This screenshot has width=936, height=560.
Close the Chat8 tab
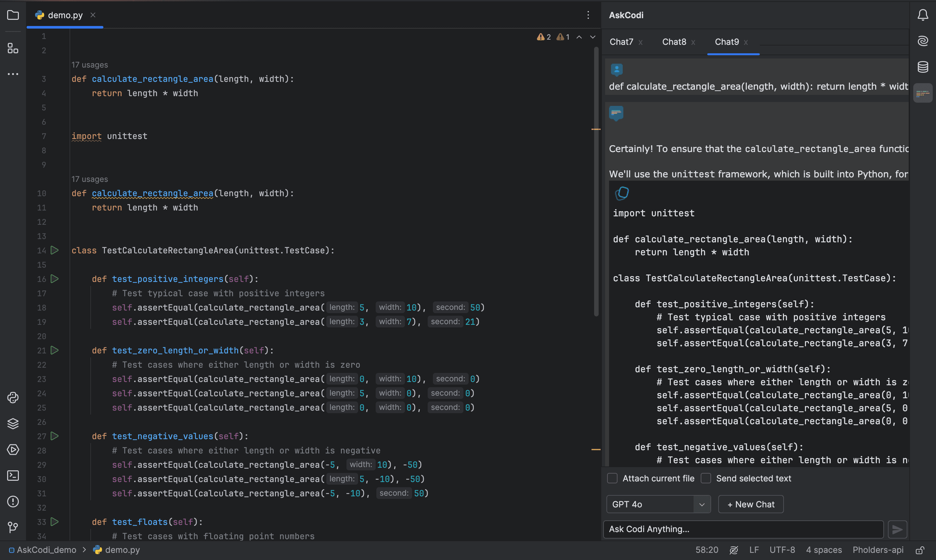[x=693, y=42]
